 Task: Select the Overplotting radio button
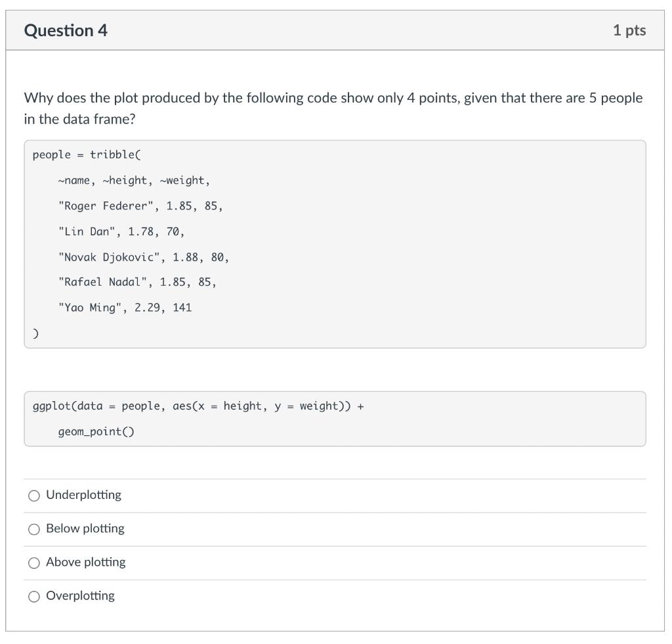33,596
